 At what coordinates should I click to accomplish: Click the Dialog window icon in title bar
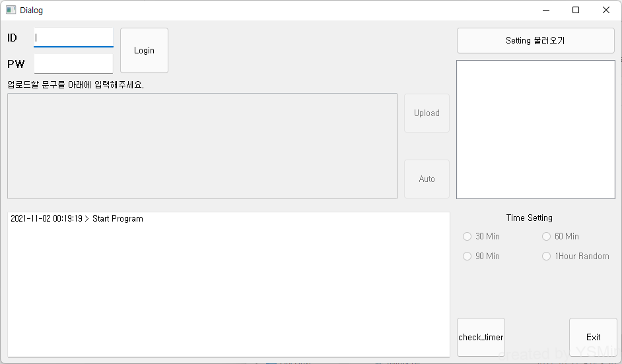11,10
